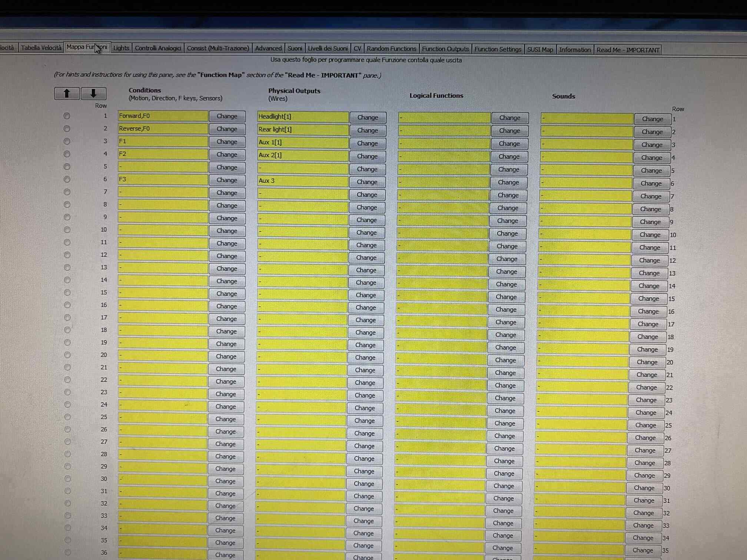Change the F3 condition in row 6
Screen dimensions: 747x560
227,180
